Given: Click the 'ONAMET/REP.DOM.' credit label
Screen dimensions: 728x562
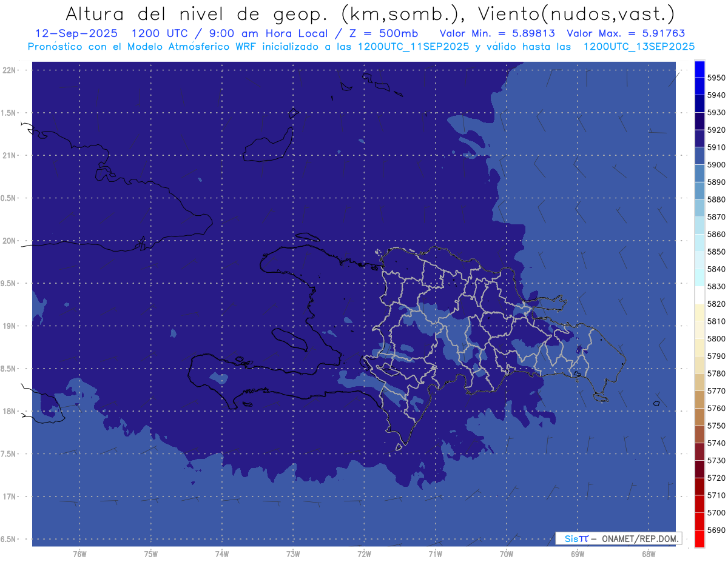Looking at the screenshot, I should pyautogui.click(x=640, y=538).
